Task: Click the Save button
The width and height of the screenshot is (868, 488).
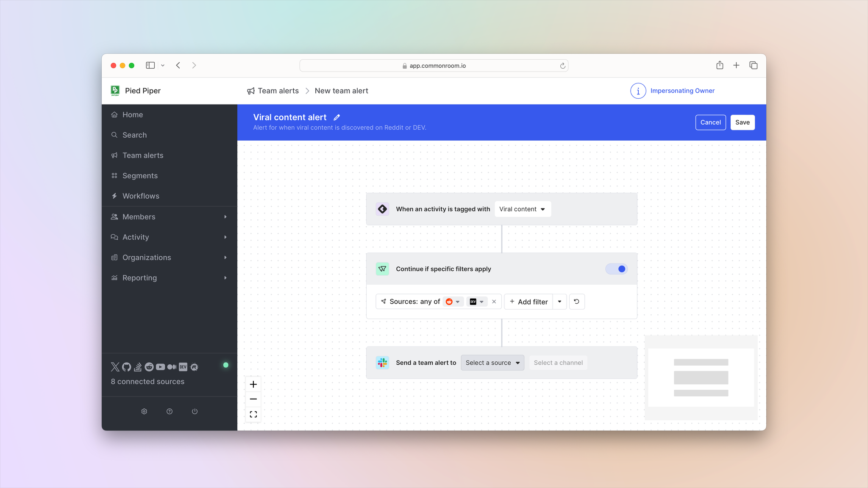Action: [x=742, y=122]
